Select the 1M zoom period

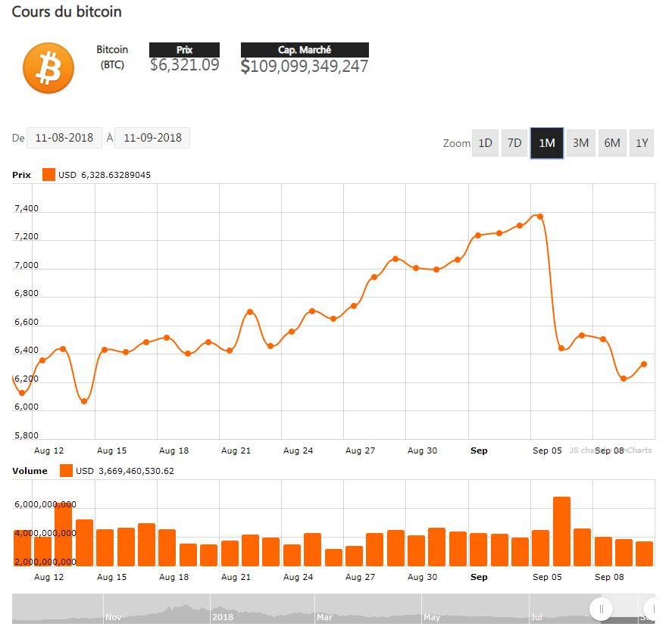(x=546, y=143)
